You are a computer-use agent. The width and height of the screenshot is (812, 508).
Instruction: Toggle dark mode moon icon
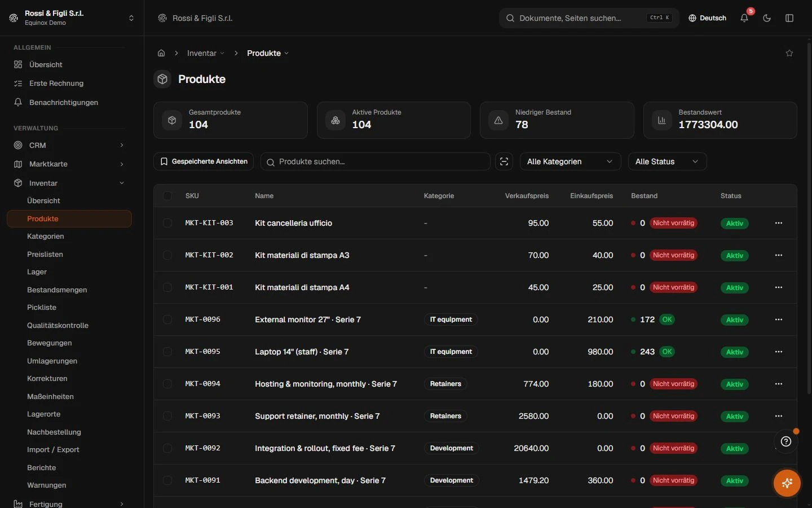pos(767,18)
